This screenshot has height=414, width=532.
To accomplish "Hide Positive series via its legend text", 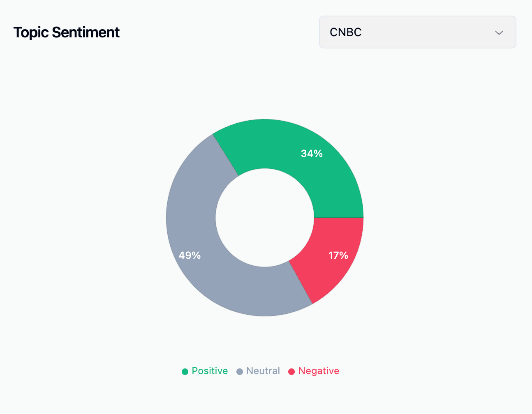I will click(x=210, y=371).
